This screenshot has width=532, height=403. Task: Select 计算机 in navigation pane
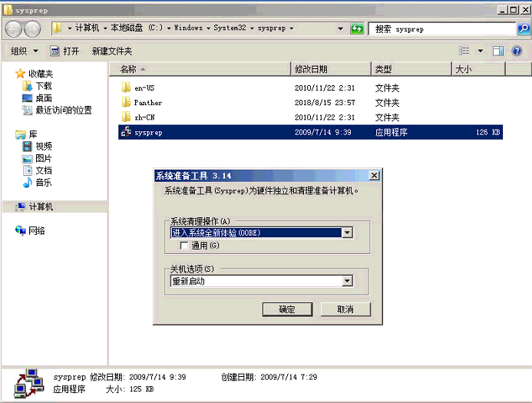click(41, 206)
